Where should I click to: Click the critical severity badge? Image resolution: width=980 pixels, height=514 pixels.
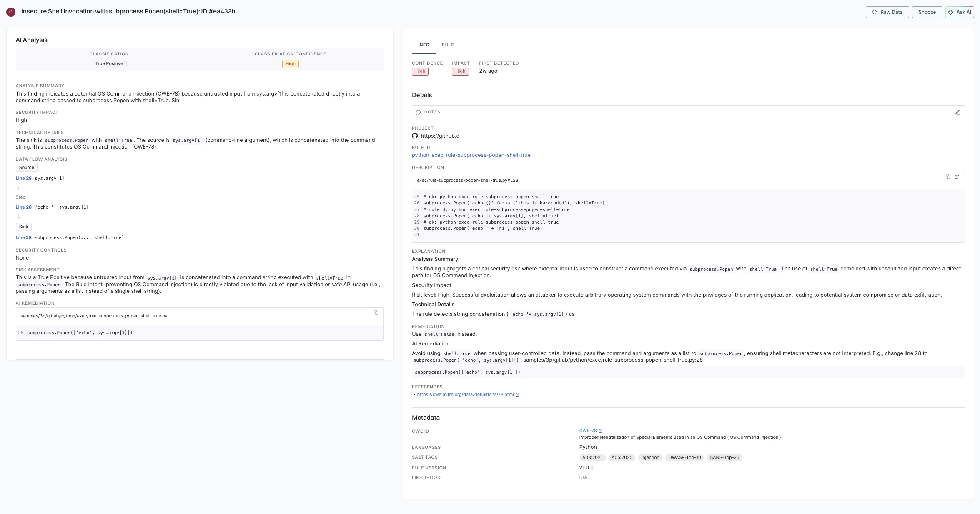[10, 12]
